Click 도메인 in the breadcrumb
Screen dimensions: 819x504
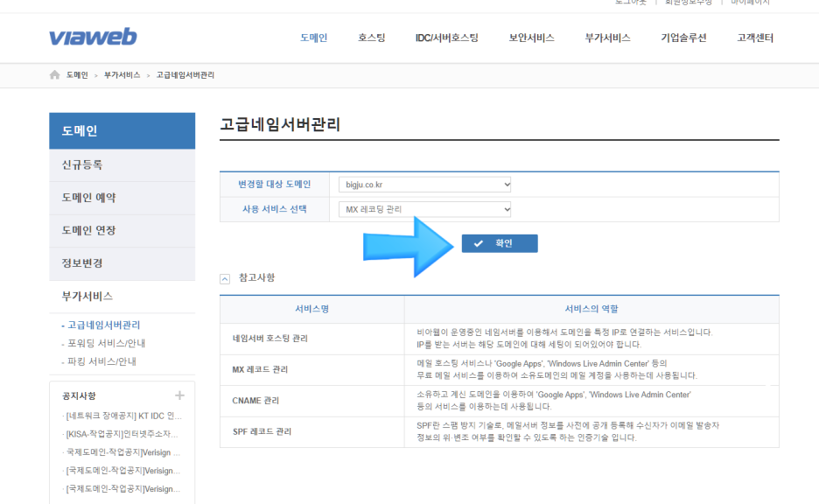coord(77,75)
